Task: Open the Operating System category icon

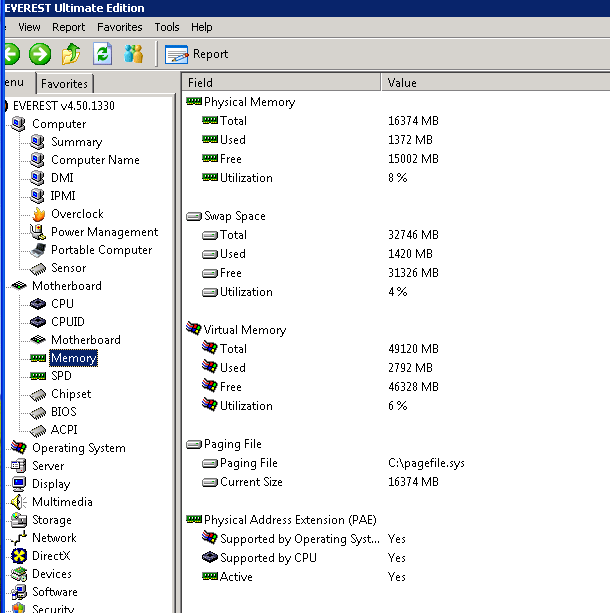Action: click(x=19, y=447)
